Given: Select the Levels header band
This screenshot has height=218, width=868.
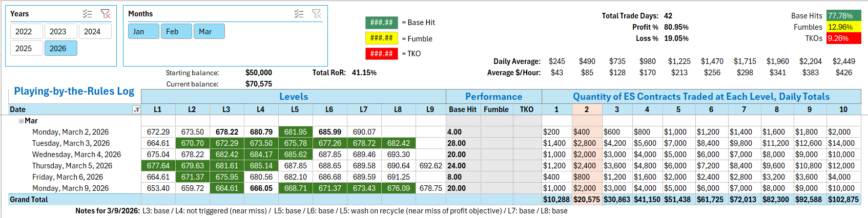Looking at the screenshot, I should (293, 96).
